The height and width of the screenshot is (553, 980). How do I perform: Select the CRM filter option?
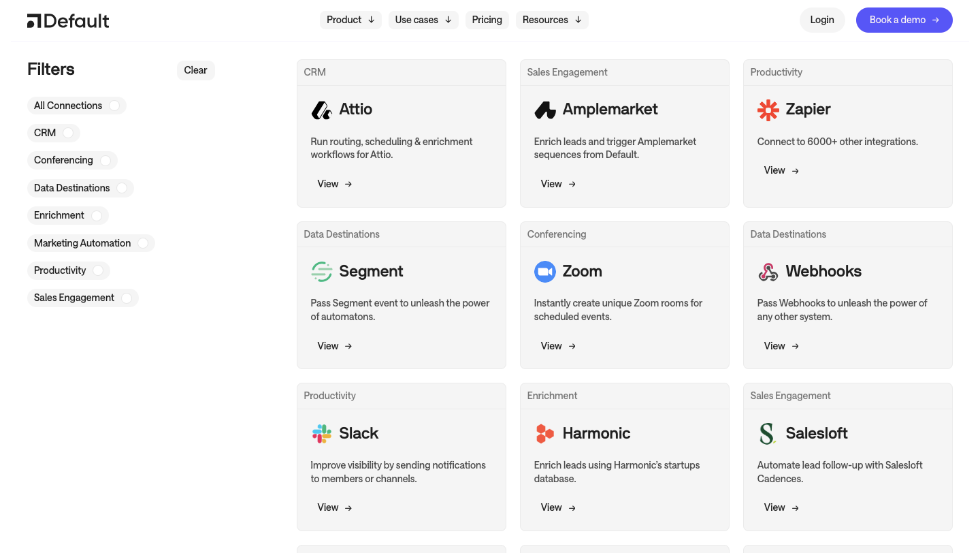54,133
